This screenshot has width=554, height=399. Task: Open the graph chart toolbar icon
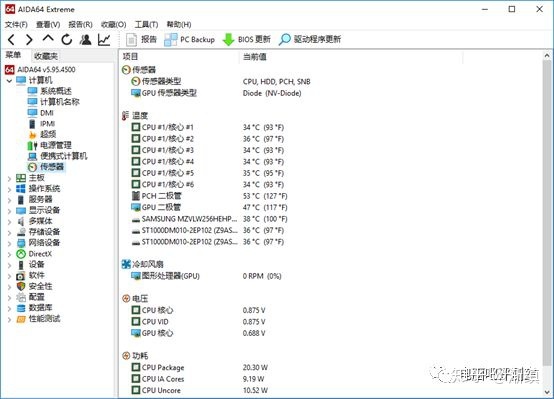pyautogui.click(x=104, y=39)
